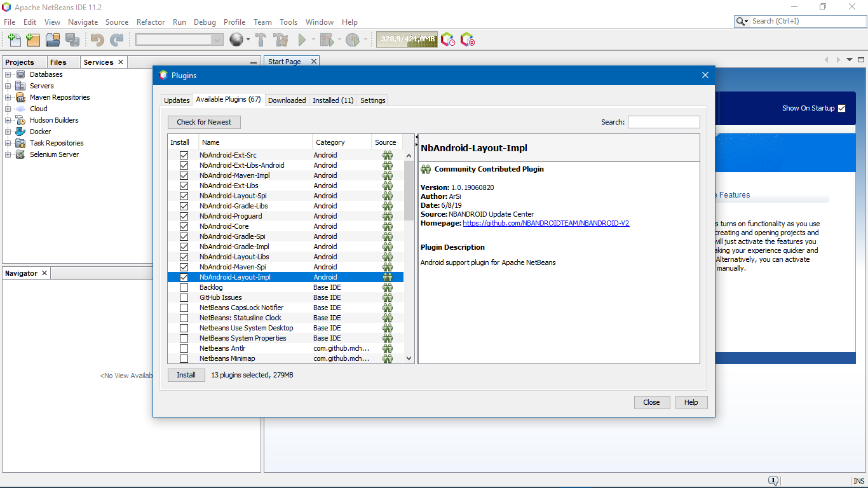Open the search options dropdown arrow

(747, 22)
